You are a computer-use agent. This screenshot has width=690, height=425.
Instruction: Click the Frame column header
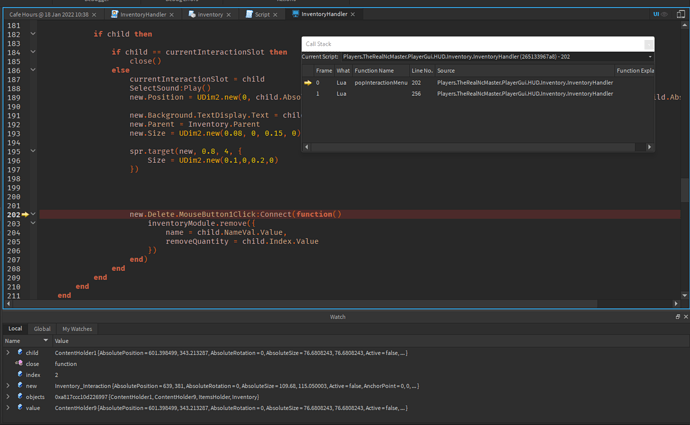tap(324, 70)
